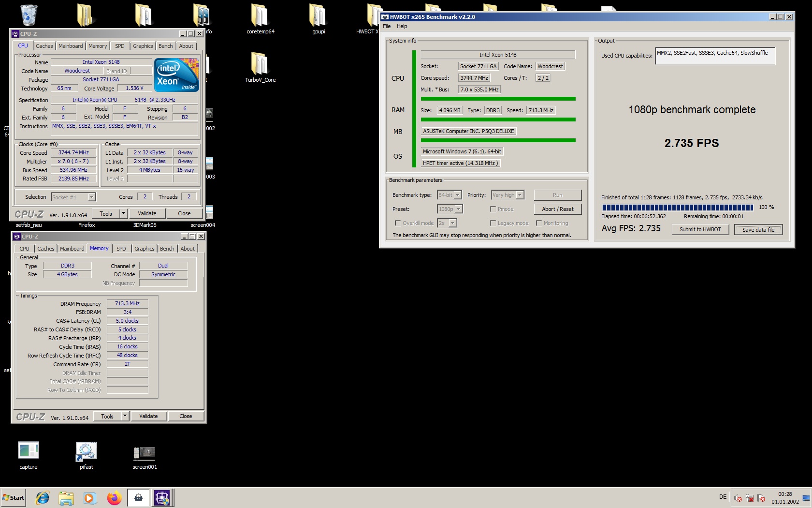Toggle the Legacy mode checkbox
Image resolution: width=812 pixels, height=508 pixels.
coord(493,223)
